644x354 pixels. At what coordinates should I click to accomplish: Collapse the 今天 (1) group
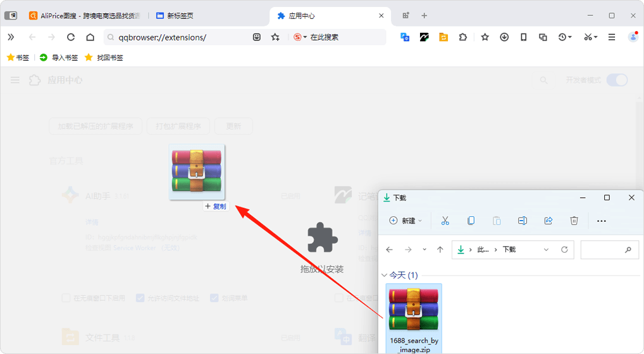pos(384,276)
